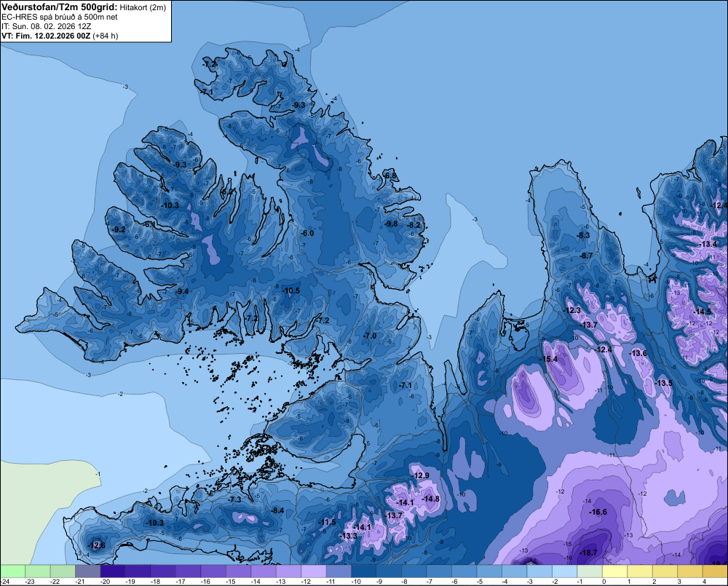Click the -6.2 temperature value on the map
Viewport: 728px width, 586px height.
pyautogui.click(x=227, y=191)
